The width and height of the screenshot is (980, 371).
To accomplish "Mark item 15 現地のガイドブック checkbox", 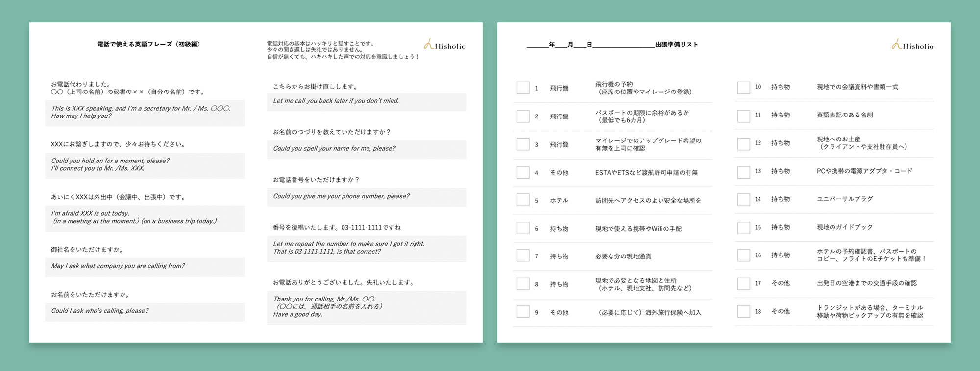I will (743, 228).
